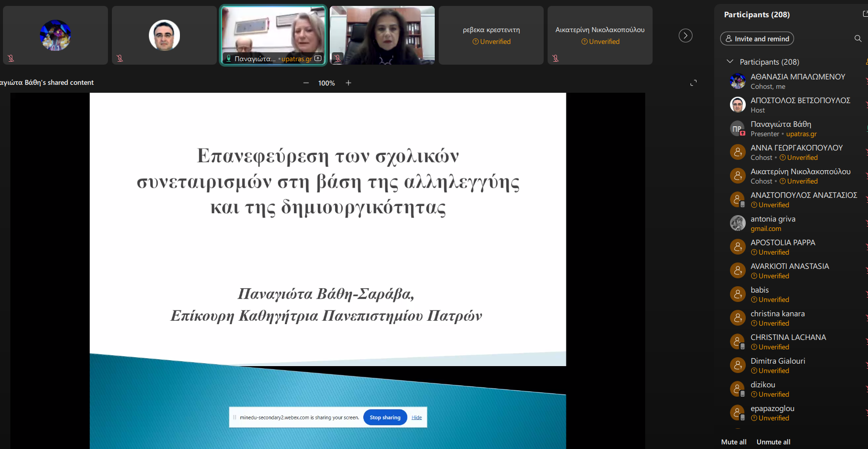Expand shared content to full screen

[694, 83]
